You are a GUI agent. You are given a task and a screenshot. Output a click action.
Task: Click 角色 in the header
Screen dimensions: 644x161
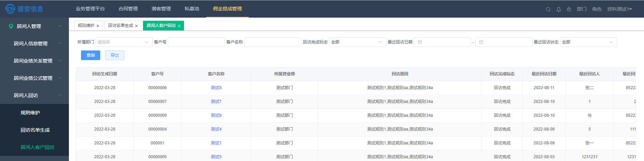[x=597, y=9]
